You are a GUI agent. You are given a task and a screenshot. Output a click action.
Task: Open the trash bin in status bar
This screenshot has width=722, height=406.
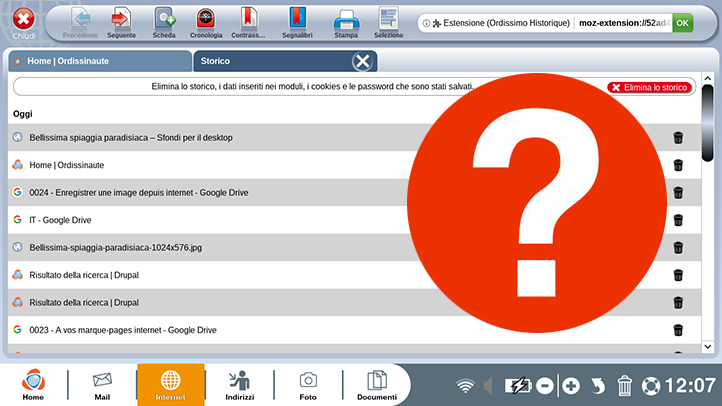[x=624, y=386]
